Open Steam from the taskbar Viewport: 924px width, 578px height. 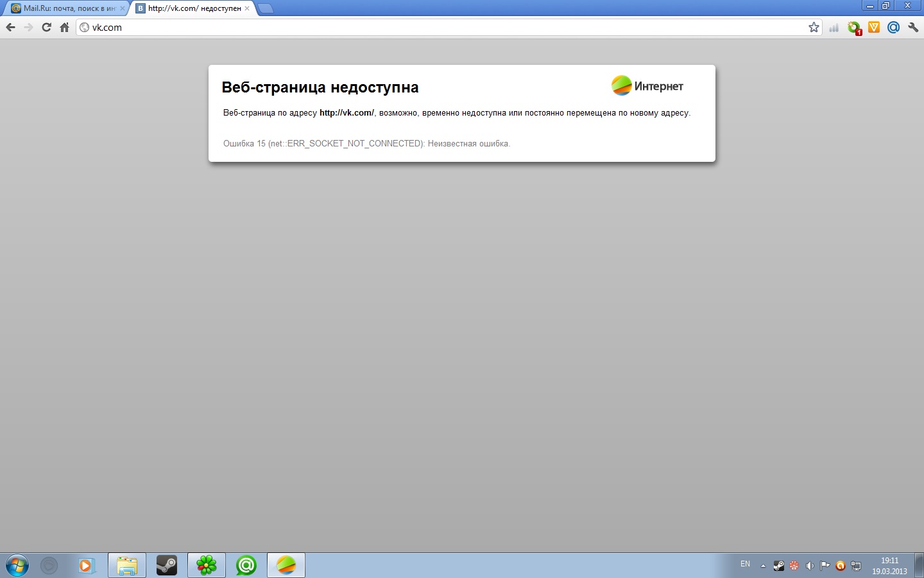click(167, 565)
